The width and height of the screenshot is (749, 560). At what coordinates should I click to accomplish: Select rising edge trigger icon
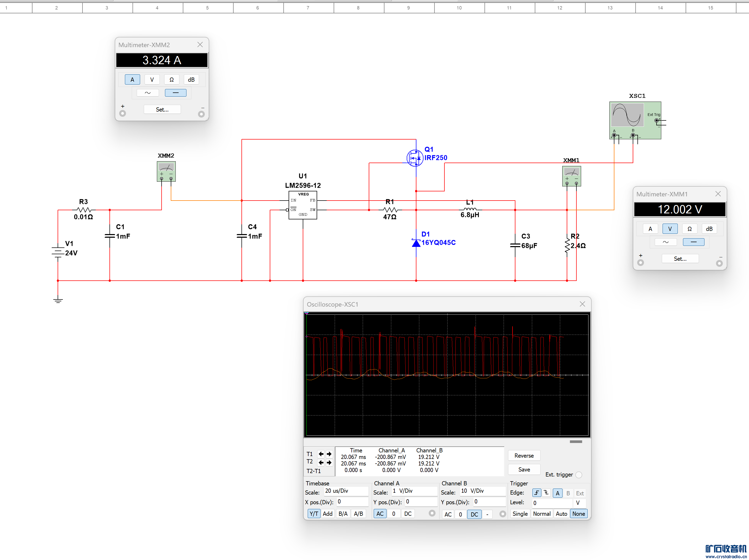[536, 493]
